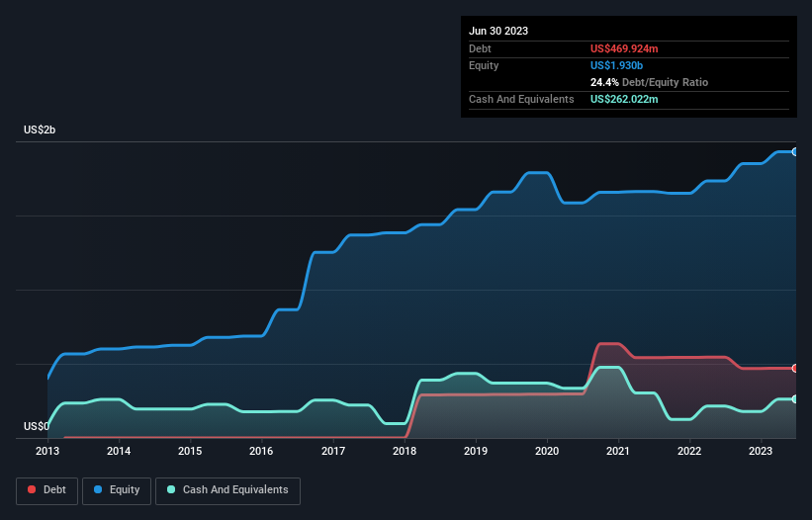The image size is (812, 520).
Task: Select the 2023 axis label
Action: click(761, 451)
